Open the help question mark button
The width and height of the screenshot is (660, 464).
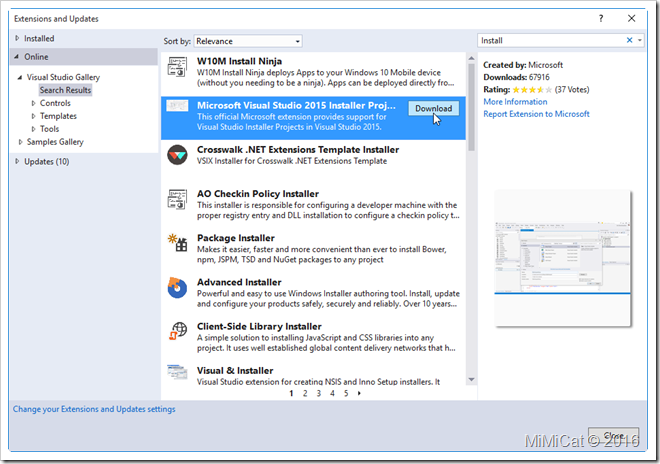601,19
